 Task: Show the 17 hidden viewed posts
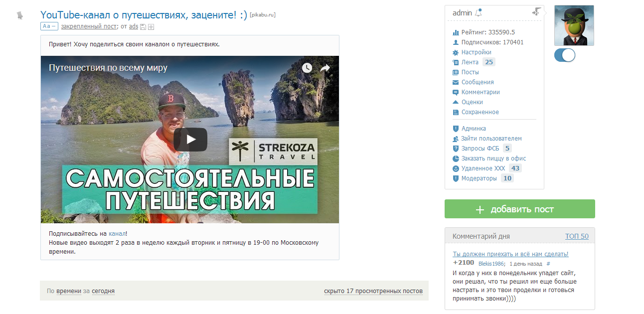373,291
